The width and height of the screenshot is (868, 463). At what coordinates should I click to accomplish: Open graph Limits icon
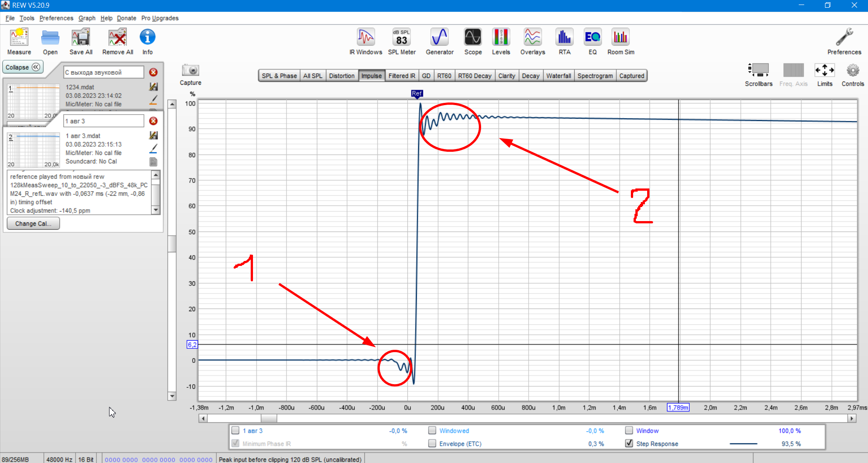825,70
